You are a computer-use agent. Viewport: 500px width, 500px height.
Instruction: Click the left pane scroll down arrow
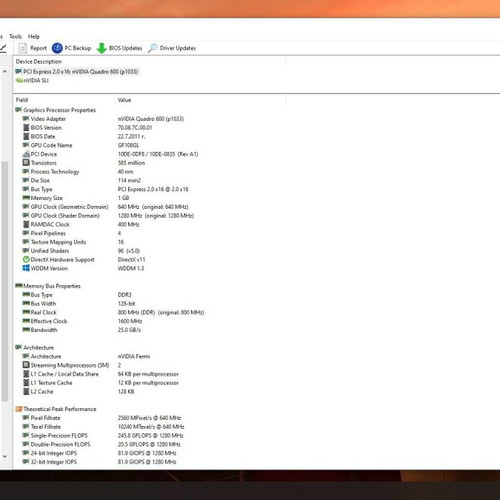click(5, 456)
